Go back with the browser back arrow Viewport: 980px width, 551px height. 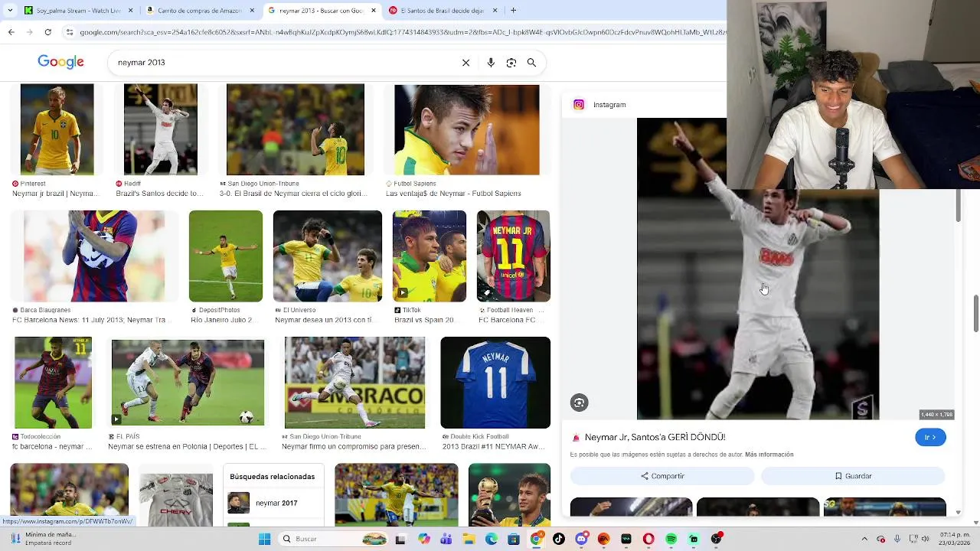(11, 32)
